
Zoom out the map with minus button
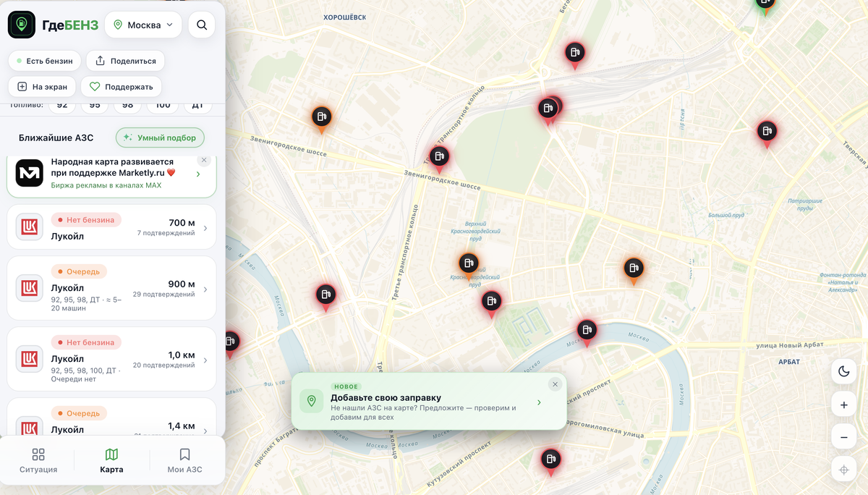(x=843, y=437)
